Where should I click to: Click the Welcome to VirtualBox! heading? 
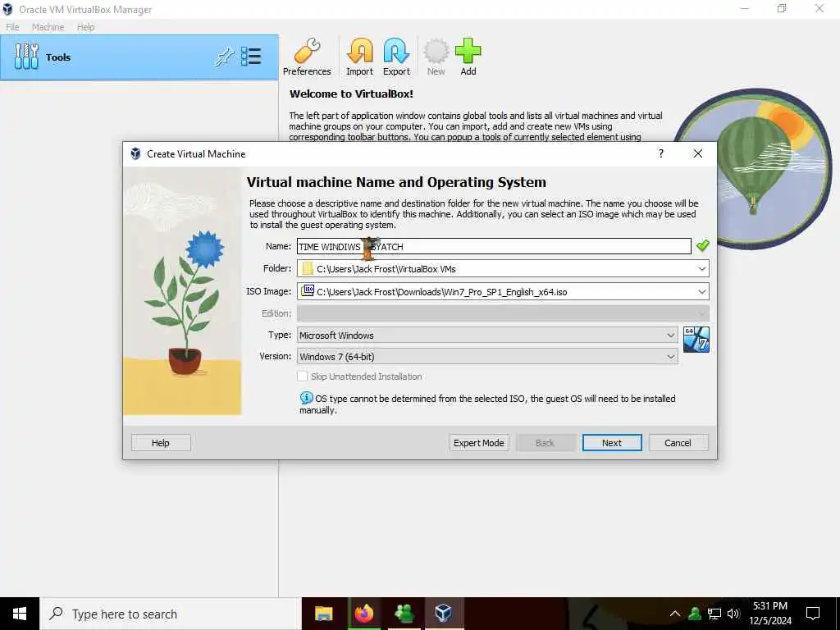351,94
